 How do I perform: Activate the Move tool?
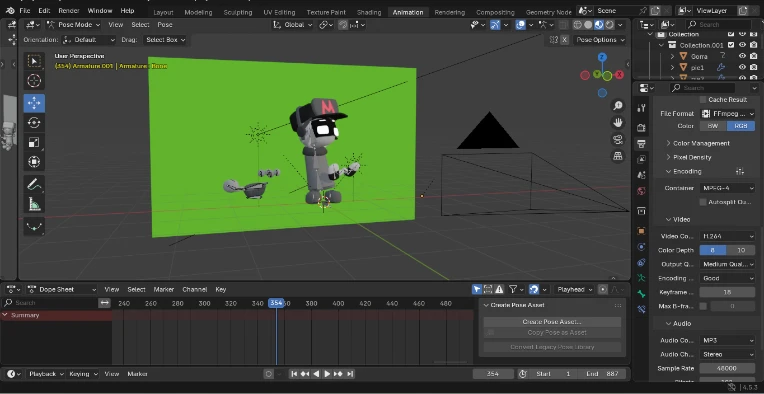pos(34,103)
